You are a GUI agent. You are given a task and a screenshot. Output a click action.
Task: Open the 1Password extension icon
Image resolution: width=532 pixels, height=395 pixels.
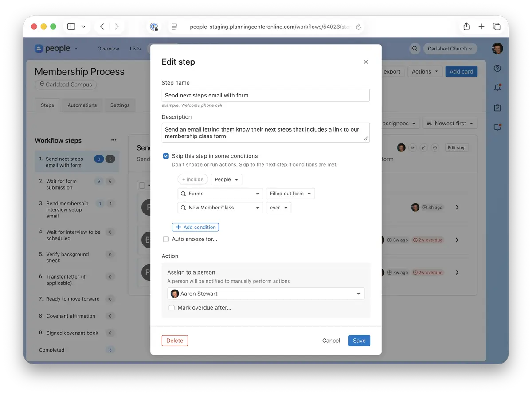(x=154, y=27)
